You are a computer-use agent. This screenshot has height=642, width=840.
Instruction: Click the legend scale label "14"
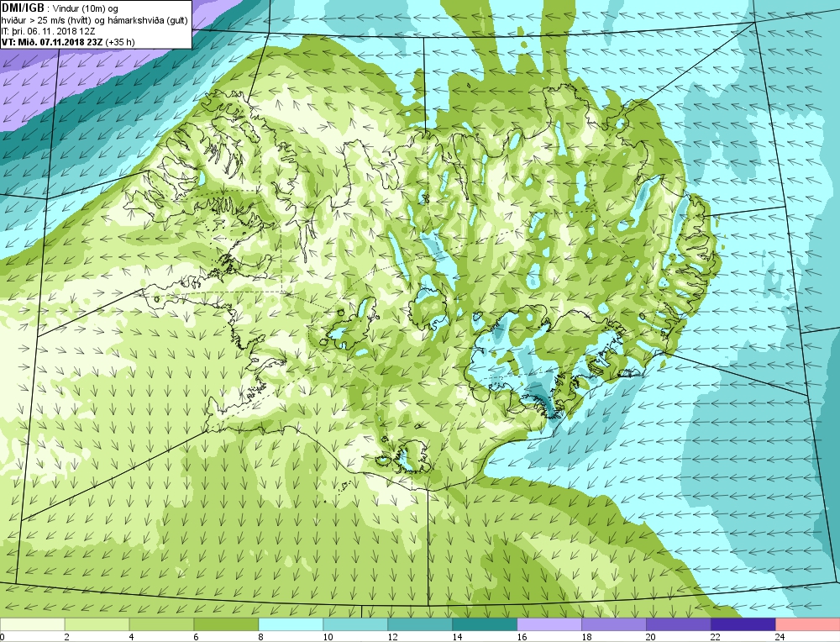pyautogui.click(x=457, y=637)
